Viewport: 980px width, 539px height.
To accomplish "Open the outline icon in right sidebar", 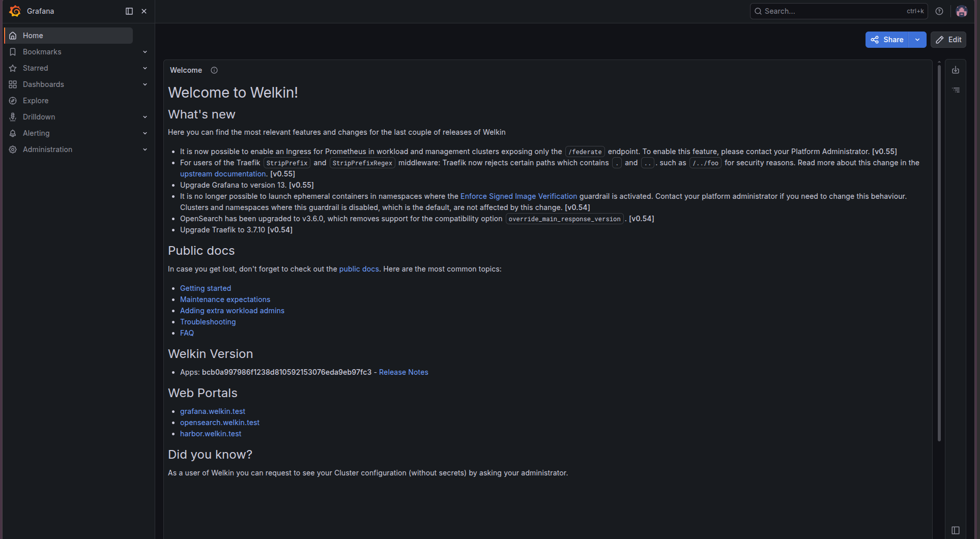I will coord(956,90).
